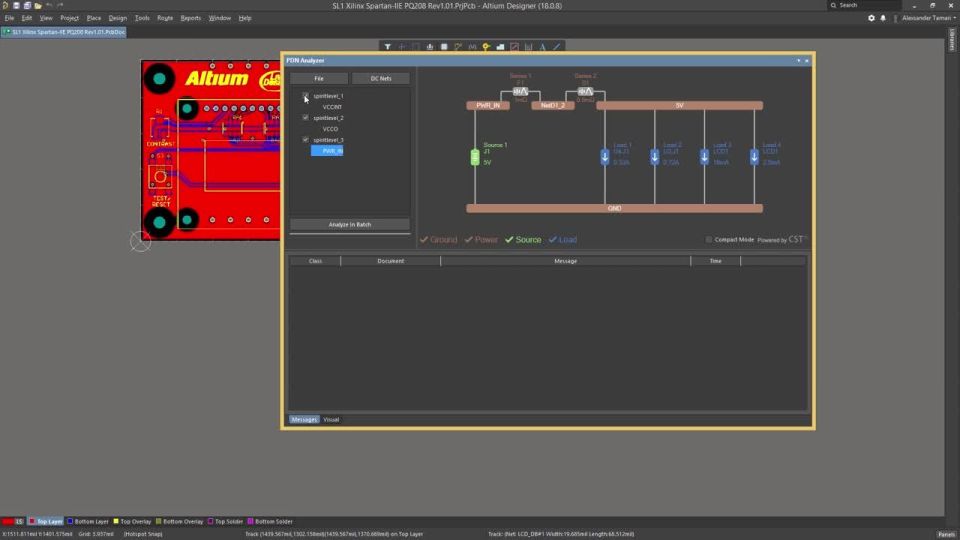Select the place polygon pour icon
This screenshot has width=960, height=540.
coord(500,47)
